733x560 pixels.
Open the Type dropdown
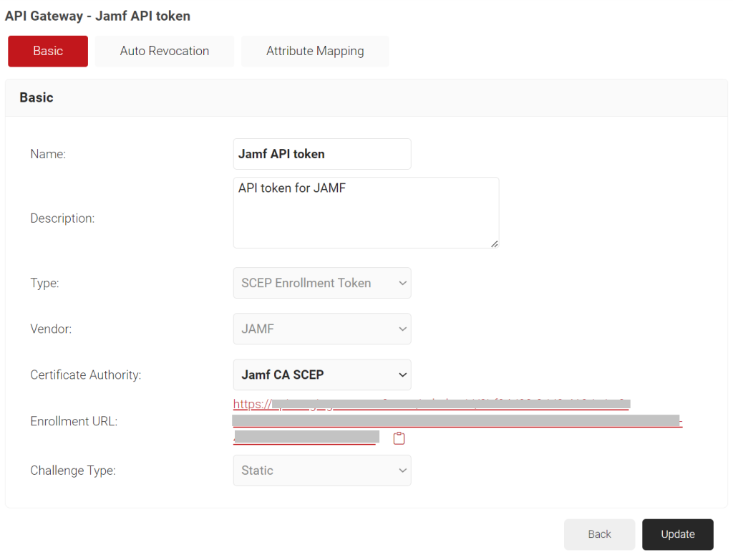pyautogui.click(x=322, y=283)
